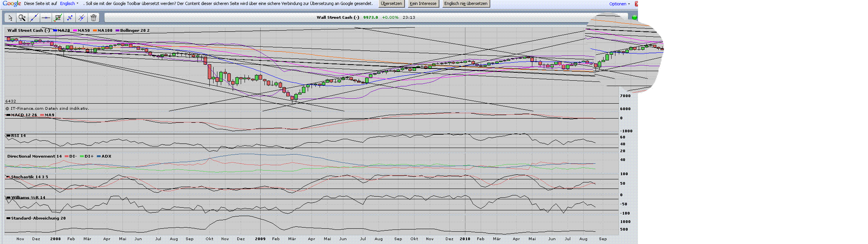The image size is (868, 244).
Task: Click the MA9 signal line label
Action: click(49, 115)
